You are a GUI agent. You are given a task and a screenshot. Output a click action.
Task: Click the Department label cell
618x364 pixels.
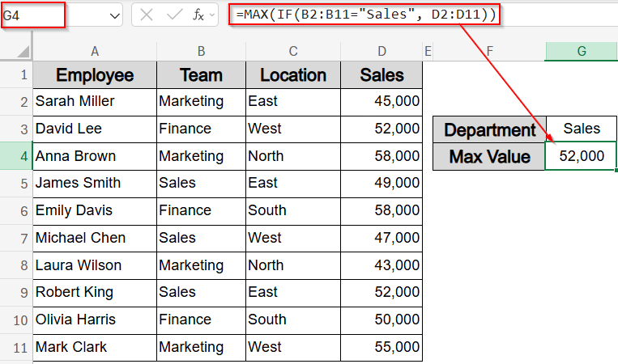pyautogui.click(x=489, y=129)
